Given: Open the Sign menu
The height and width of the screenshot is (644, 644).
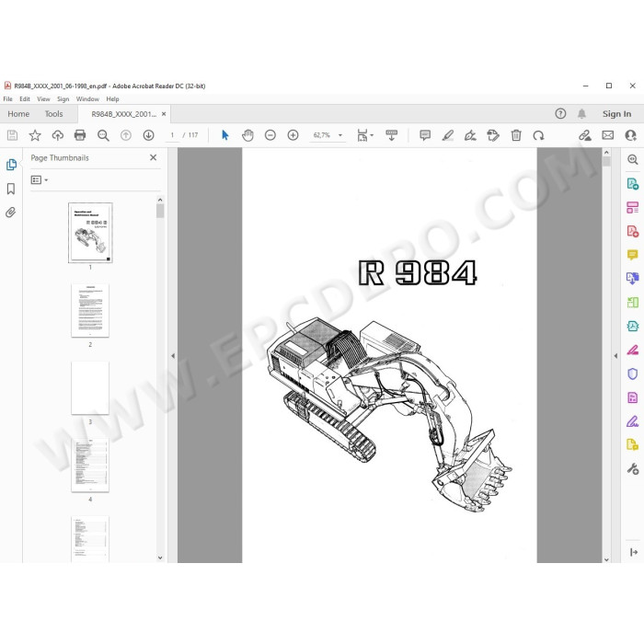Looking at the screenshot, I should pos(63,99).
